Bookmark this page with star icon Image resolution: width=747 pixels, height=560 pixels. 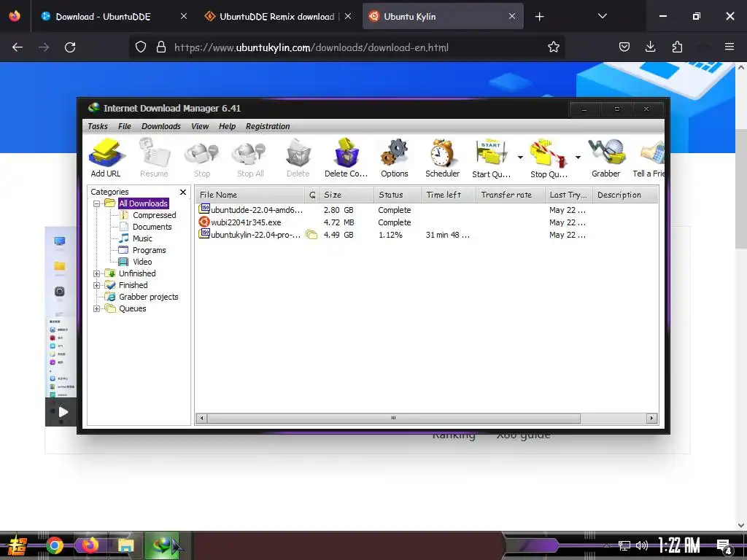pos(554,47)
